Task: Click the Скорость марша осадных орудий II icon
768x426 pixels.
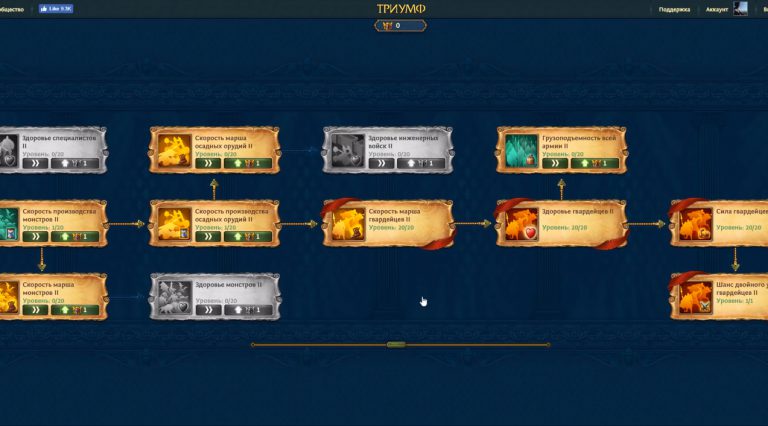Action: [174, 151]
